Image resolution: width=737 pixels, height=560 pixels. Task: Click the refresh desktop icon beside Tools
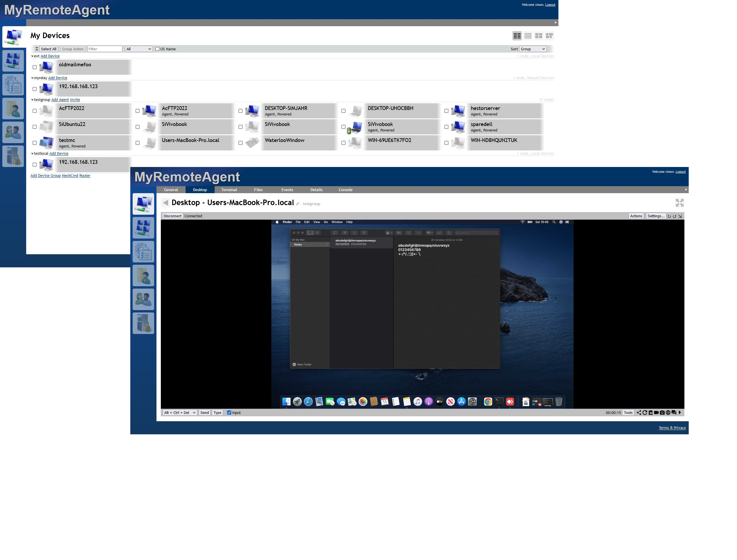tap(645, 412)
